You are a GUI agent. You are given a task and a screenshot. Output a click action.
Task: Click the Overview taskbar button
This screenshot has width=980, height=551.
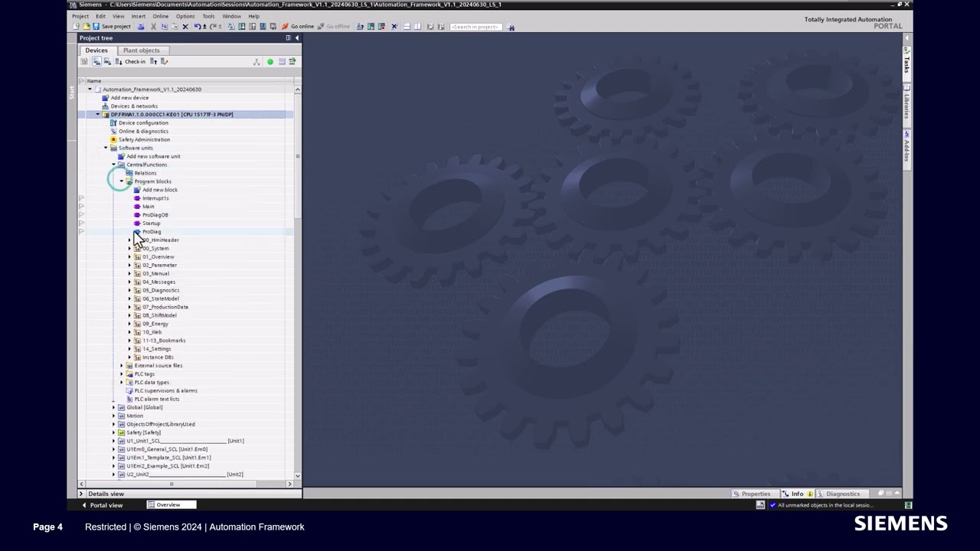coord(171,505)
